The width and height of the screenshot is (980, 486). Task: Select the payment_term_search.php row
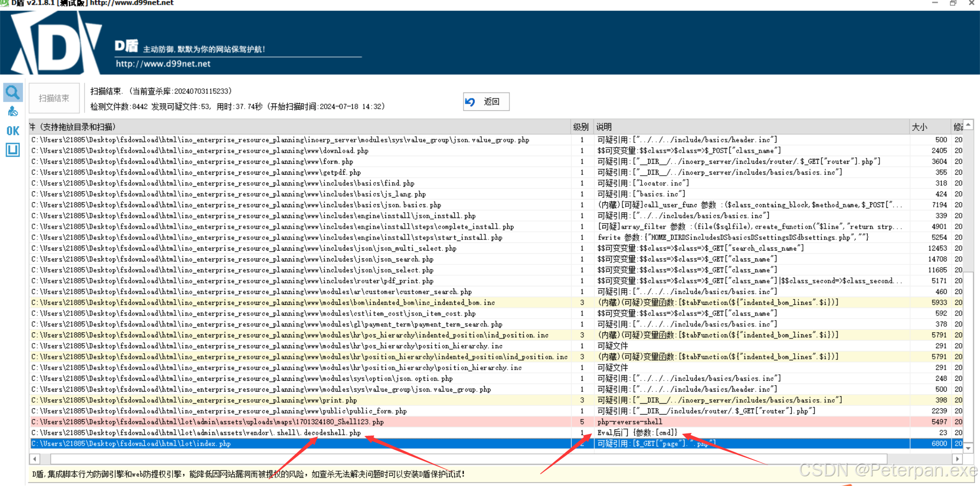496,324
